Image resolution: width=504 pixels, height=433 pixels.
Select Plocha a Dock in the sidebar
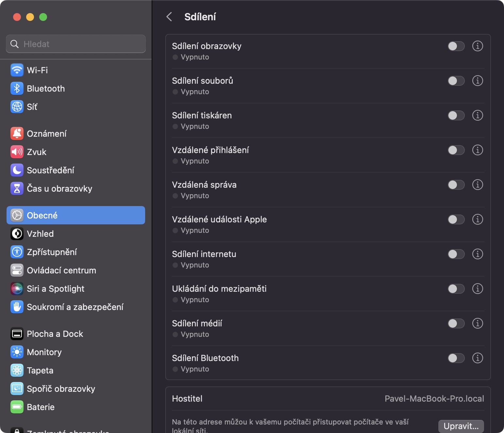click(x=55, y=334)
